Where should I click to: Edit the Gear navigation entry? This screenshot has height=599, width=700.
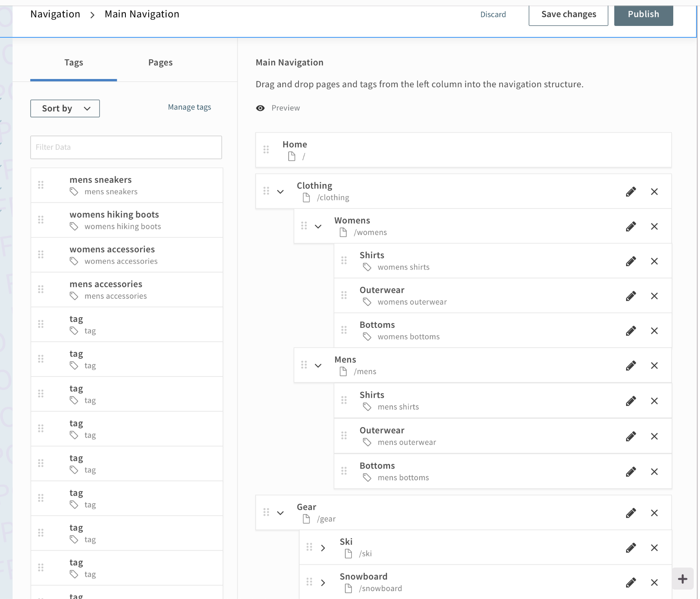pyautogui.click(x=631, y=513)
